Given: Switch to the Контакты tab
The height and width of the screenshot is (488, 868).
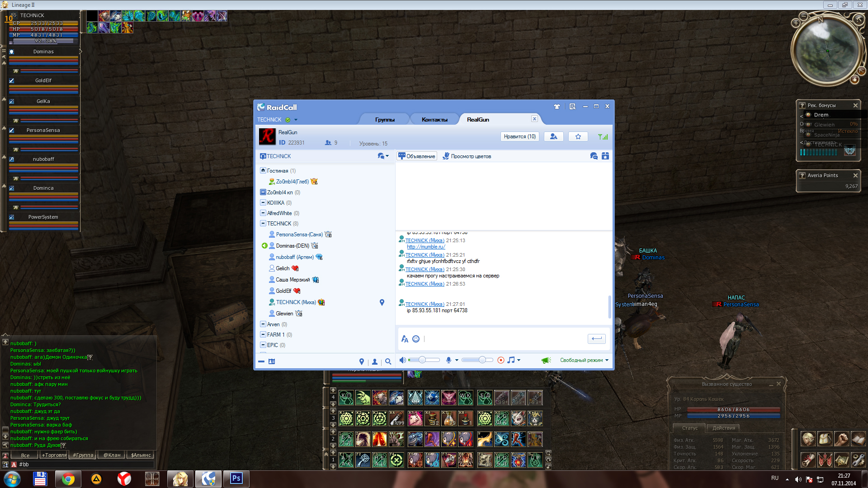Looking at the screenshot, I should [x=434, y=120].
